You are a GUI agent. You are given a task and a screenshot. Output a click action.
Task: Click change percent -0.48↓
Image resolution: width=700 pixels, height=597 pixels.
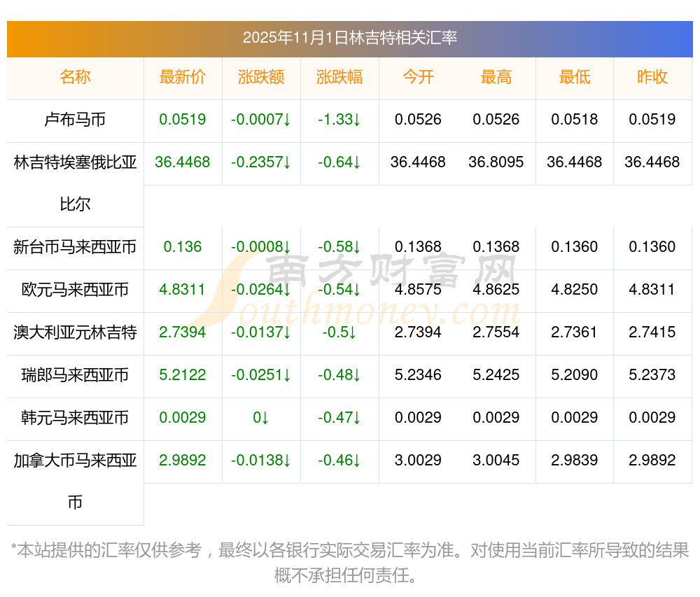(x=339, y=375)
